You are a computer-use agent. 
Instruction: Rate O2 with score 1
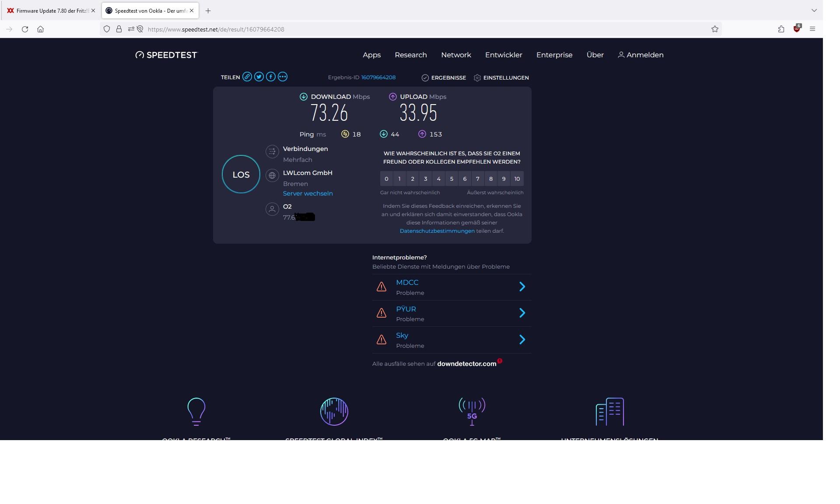tap(399, 178)
